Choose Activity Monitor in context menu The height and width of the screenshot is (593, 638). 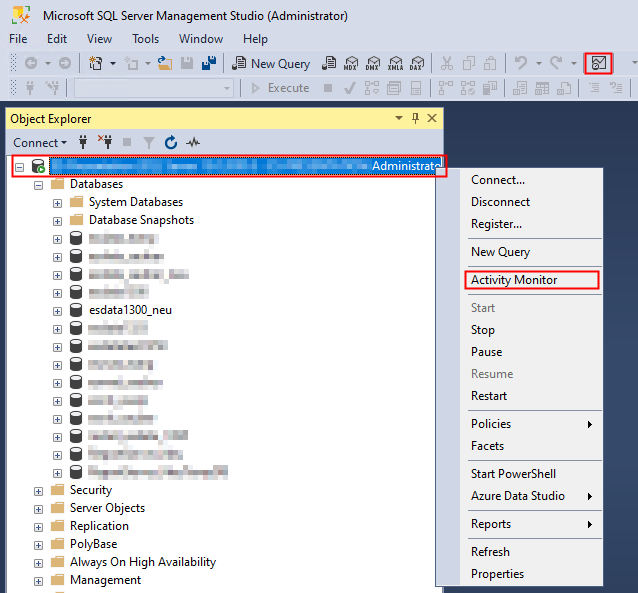(x=532, y=280)
